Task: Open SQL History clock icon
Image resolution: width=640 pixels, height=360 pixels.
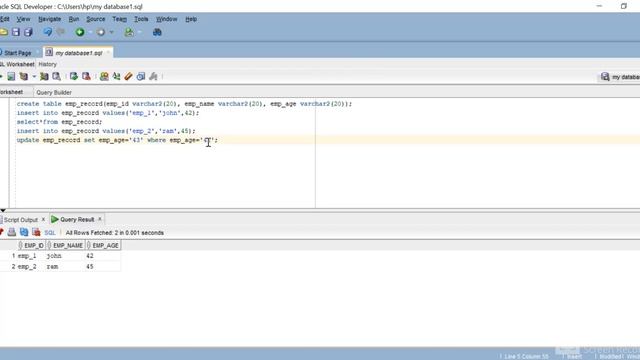Action: 141,76
